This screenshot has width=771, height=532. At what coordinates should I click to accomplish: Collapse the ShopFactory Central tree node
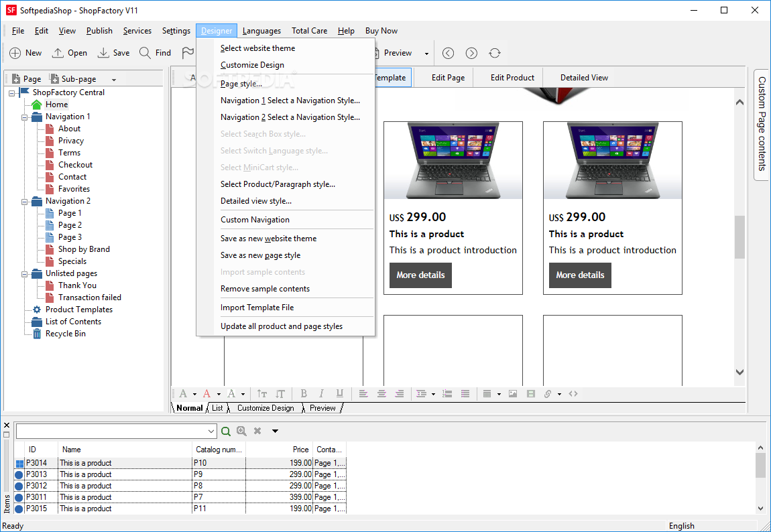coord(12,93)
